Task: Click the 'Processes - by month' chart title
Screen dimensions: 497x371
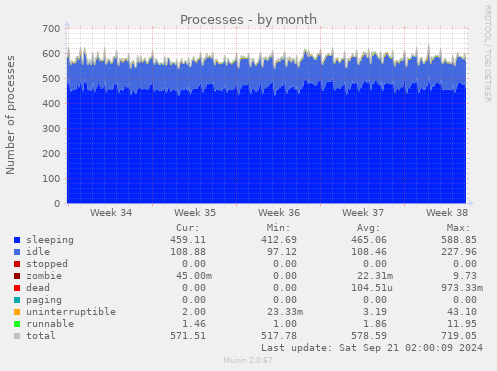Action: click(x=248, y=20)
